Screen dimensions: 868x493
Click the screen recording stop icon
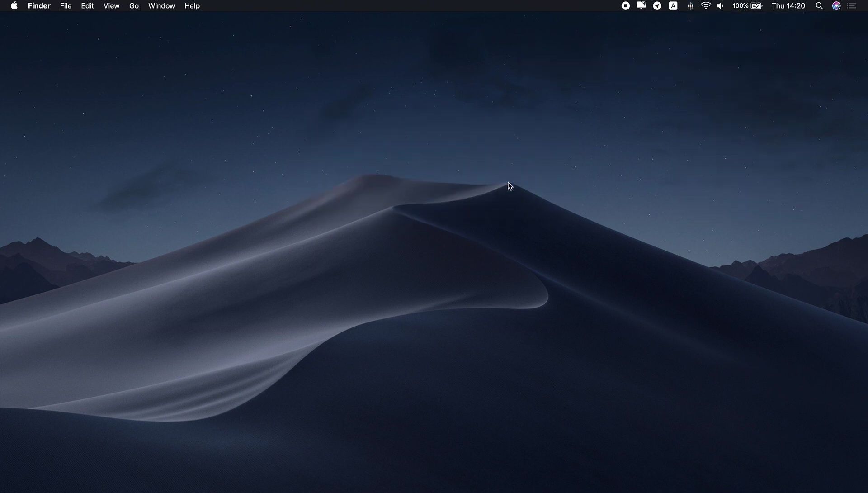[x=626, y=6]
